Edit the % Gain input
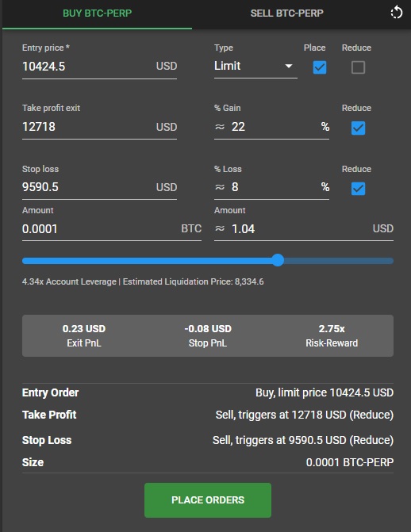Image resolution: width=411 pixels, height=532 pixels. (x=271, y=127)
